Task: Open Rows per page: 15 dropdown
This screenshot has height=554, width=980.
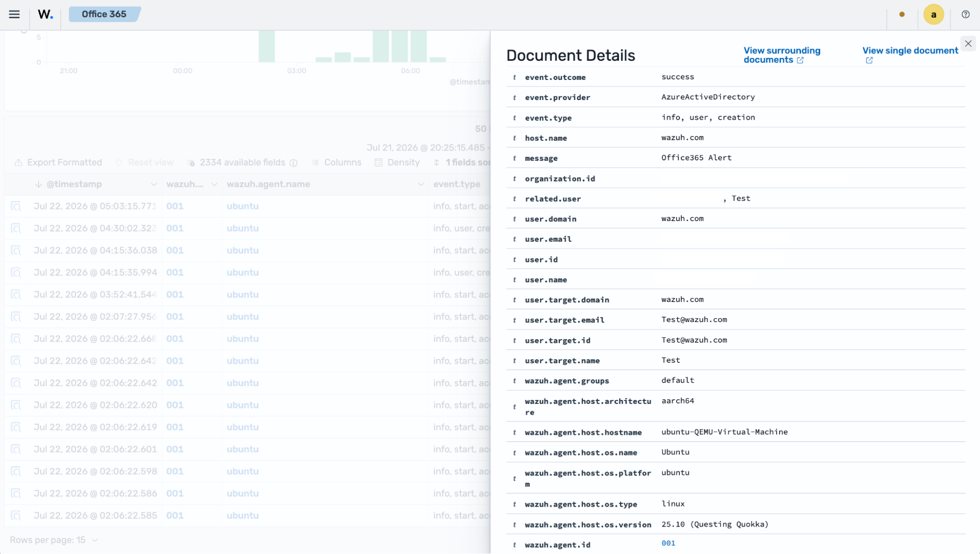Action: point(54,540)
